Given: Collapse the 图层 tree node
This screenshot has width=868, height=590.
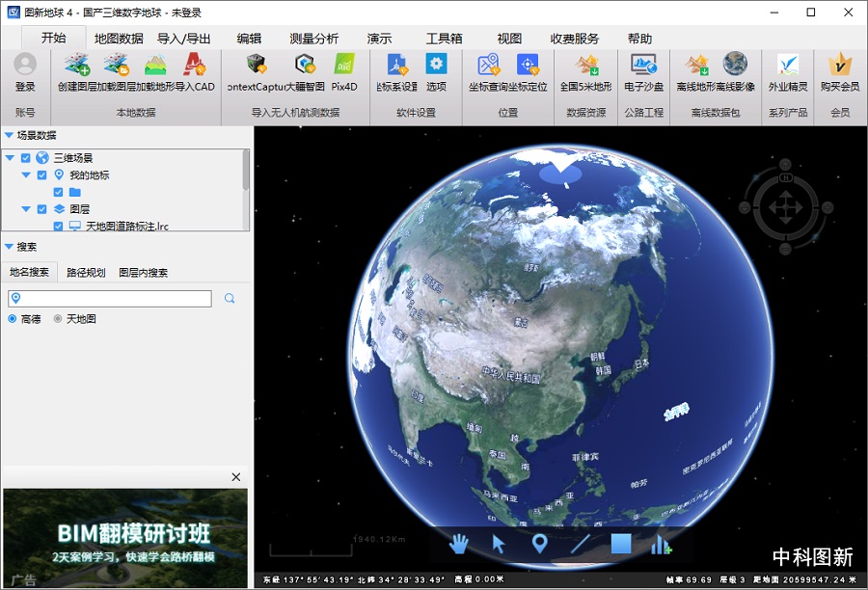Looking at the screenshot, I should (x=26, y=209).
